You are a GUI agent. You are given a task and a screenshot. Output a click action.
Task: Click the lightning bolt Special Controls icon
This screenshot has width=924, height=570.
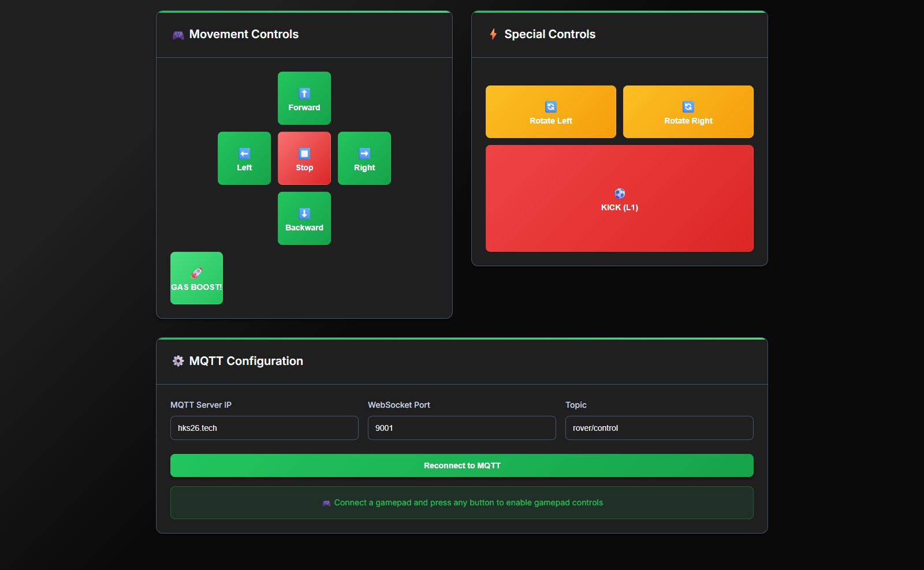coord(493,34)
